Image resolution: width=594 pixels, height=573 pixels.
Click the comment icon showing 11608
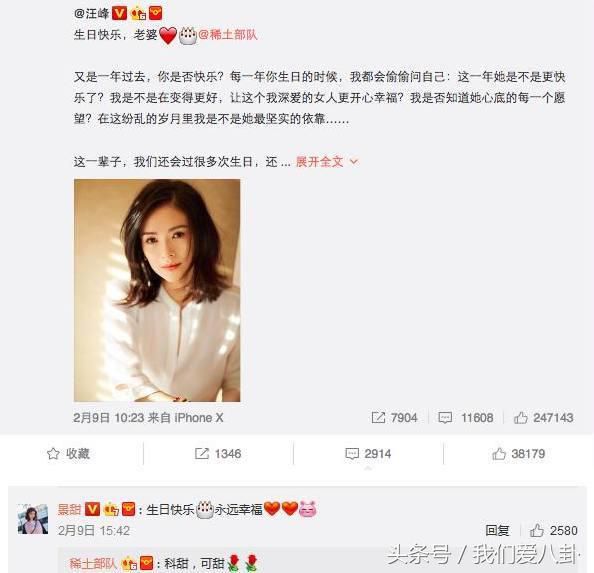[445, 418]
